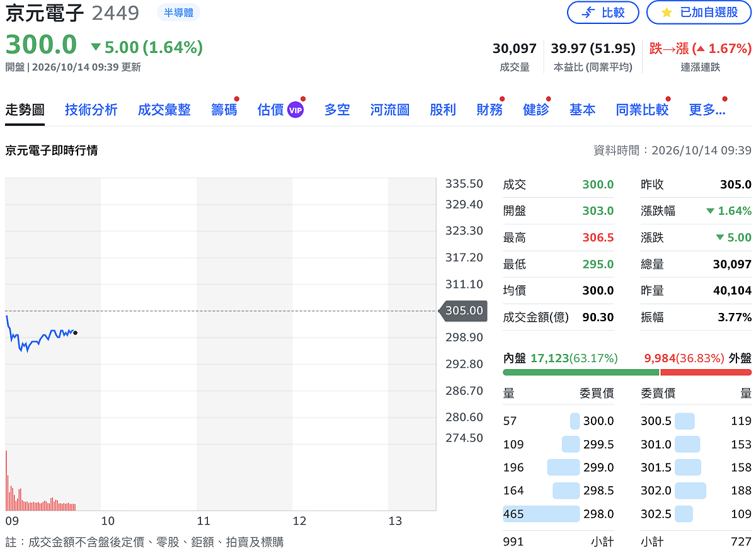This screenshot has height=553, width=756.
Task: Switch to the 技術分析 tab
Action: (91, 110)
